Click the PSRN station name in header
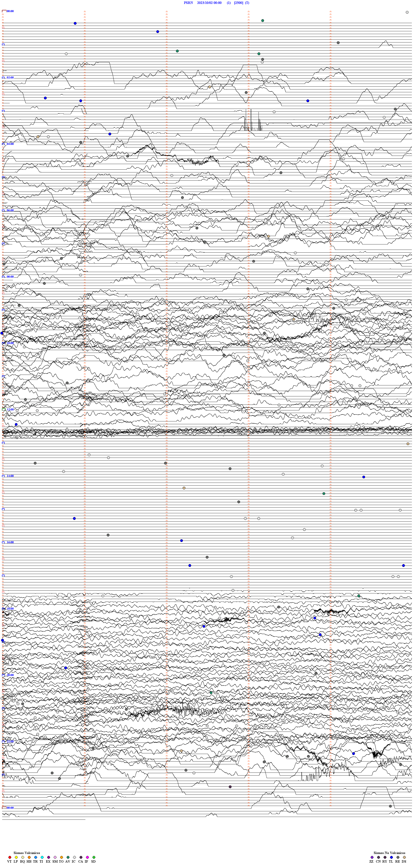 click(188, 3)
